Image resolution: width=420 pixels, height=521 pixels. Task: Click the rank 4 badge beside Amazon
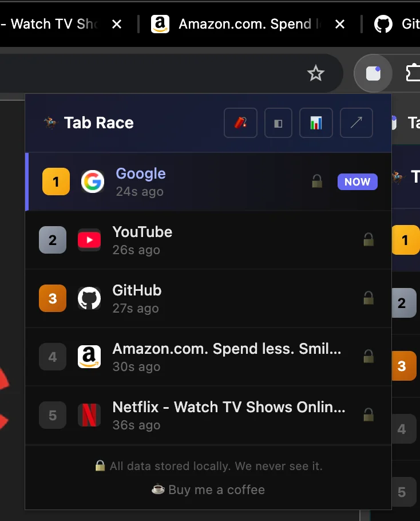click(x=53, y=357)
